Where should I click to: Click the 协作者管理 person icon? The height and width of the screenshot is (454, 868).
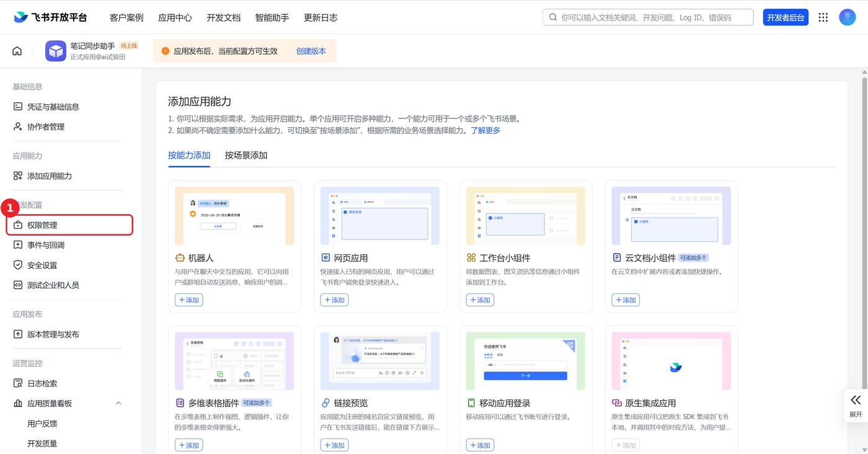[18, 127]
